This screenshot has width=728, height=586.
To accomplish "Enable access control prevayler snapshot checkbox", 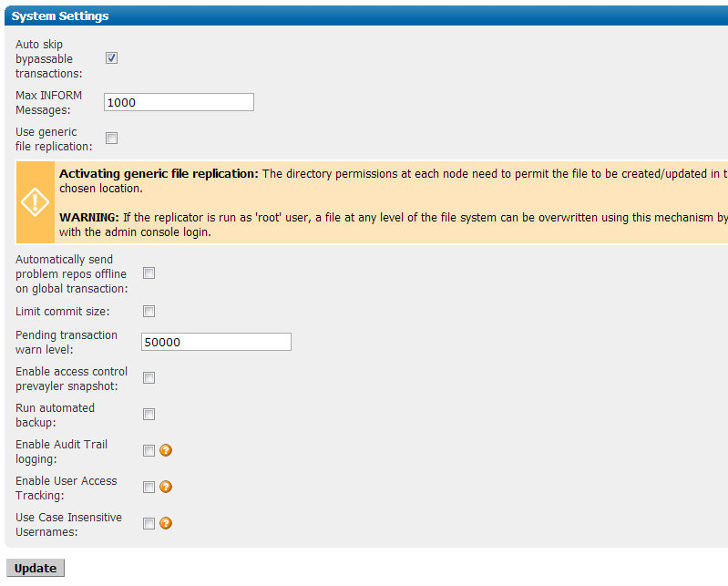I will [149, 378].
